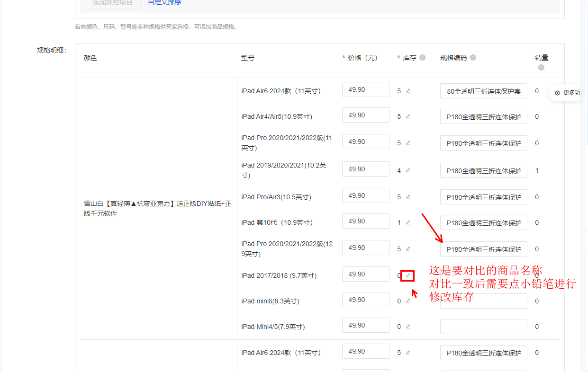Image resolution: width=588 pixels, height=372 pixels.
Task: Open help icon next to 库存 header
Action: point(423,58)
